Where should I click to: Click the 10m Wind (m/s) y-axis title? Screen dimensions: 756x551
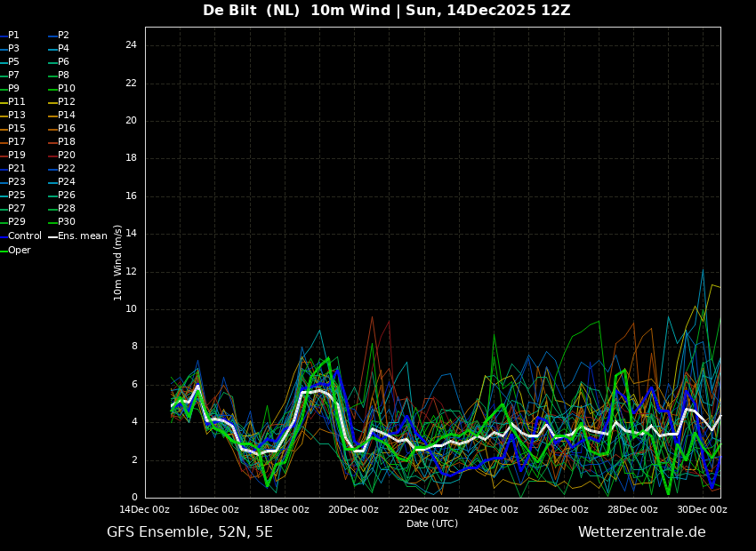[118, 262]
